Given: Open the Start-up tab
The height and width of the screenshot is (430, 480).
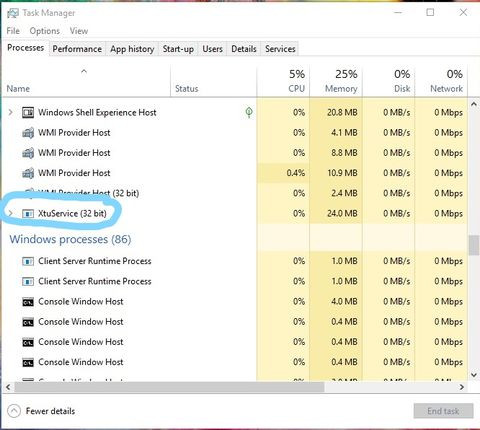Looking at the screenshot, I should coord(178,49).
